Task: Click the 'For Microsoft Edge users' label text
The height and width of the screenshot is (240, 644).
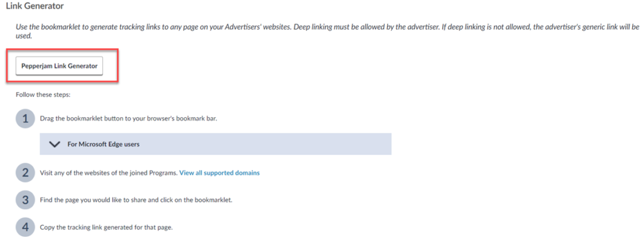Action: [104, 144]
